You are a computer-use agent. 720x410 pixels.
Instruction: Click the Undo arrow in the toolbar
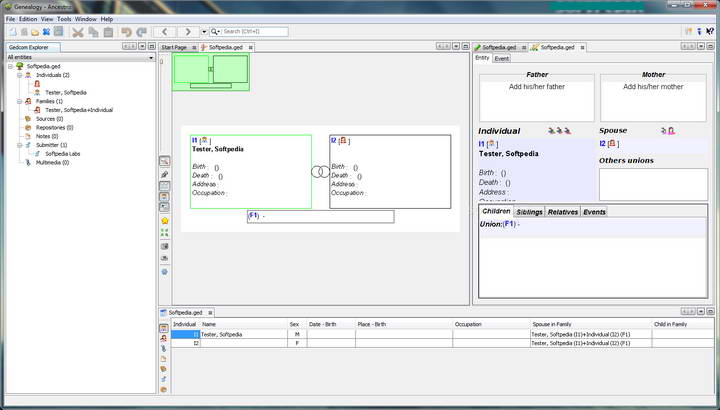(x=127, y=32)
